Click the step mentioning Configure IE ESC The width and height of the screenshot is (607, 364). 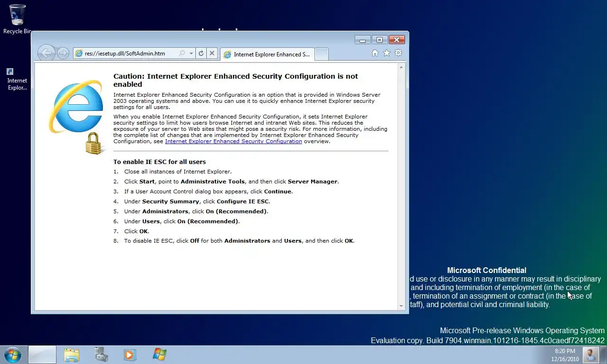(x=197, y=201)
